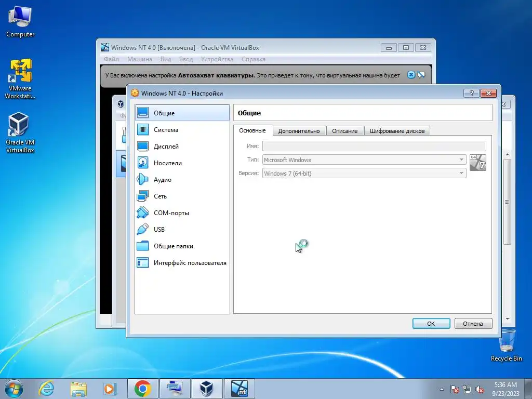The height and width of the screenshot is (399, 532).
Task: Click the On-Screen Keyboard taskbar icon
Action: 175,389
